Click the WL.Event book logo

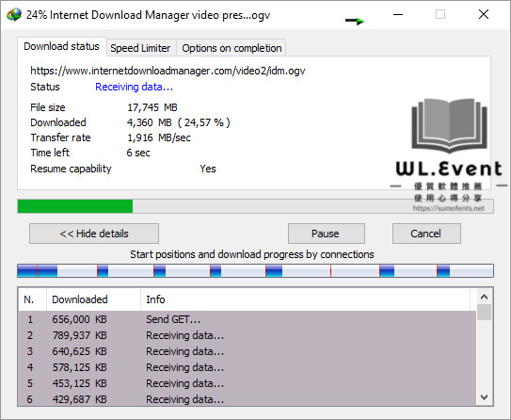coord(450,125)
